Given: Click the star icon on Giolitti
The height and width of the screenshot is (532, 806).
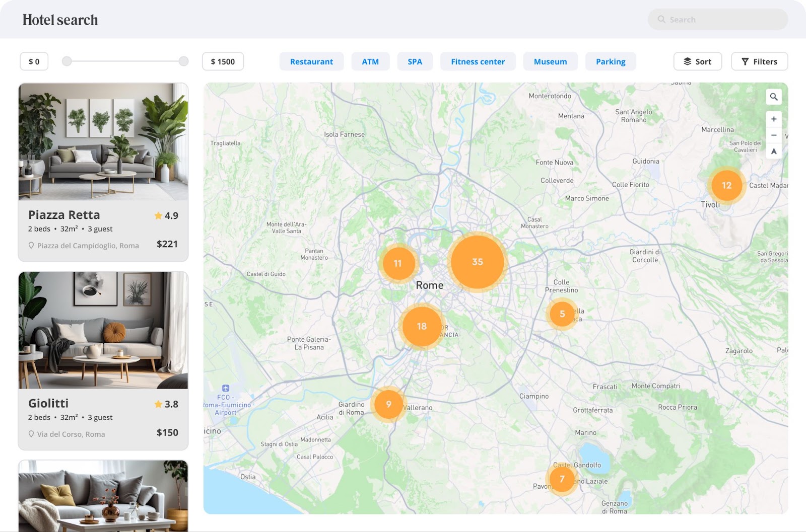Looking at the screenshot, I should tap(158, 404).
